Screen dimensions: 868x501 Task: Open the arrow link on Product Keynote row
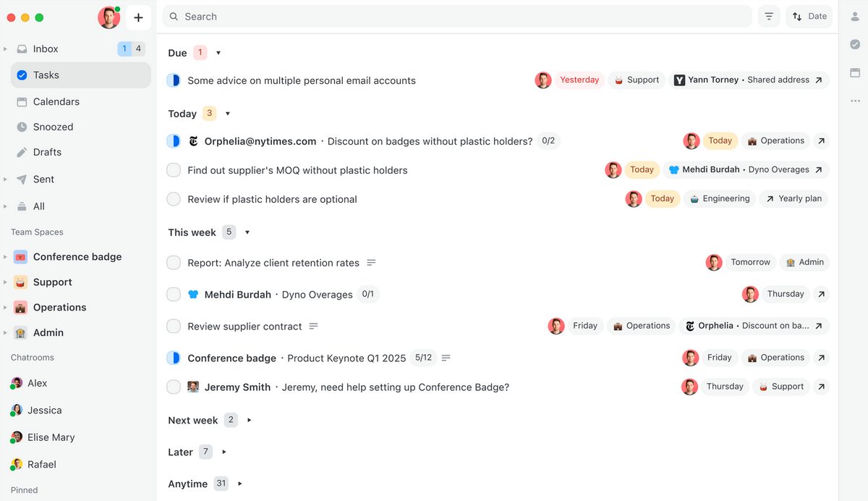click(821, 358)
